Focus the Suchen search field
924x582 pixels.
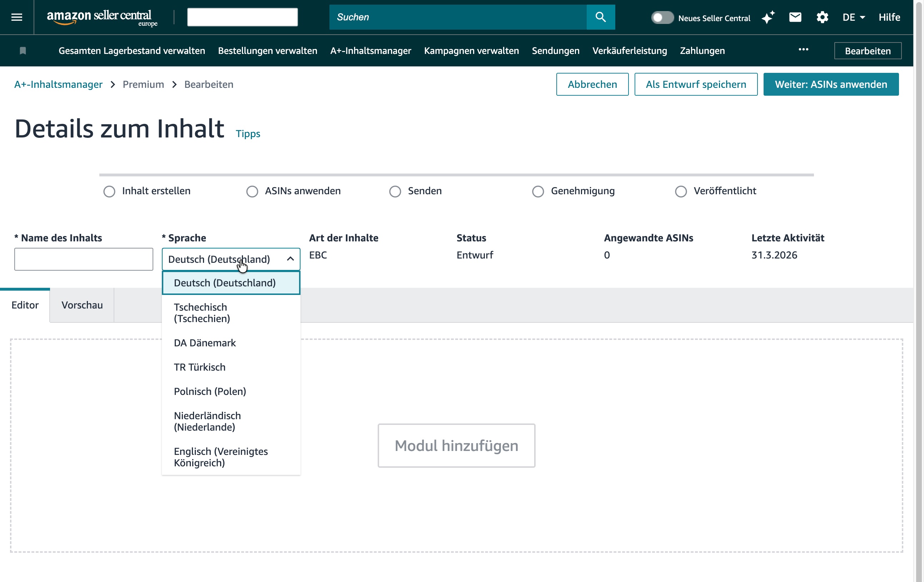pos(458,17)
